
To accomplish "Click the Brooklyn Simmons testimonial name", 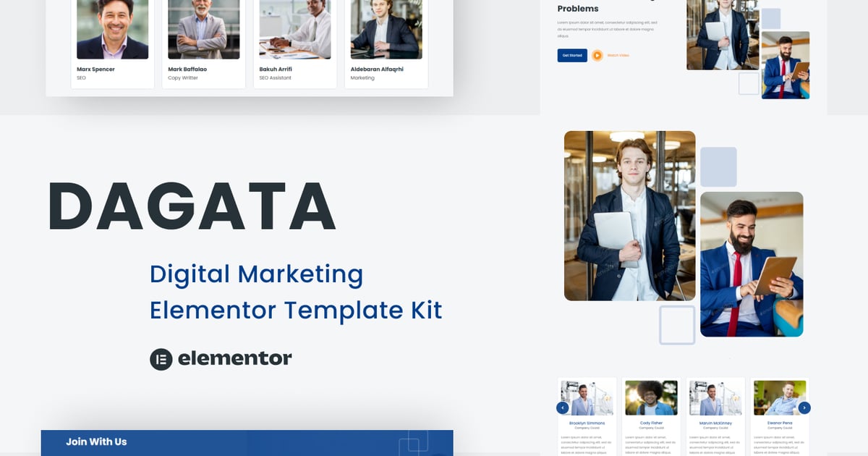I will click(587, 423).
